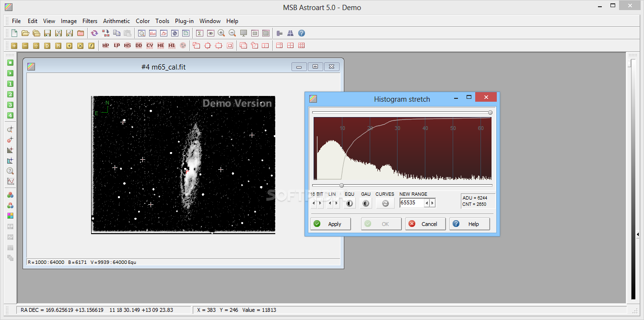This screenshot has width=644, height=320.
Task: Click the purple circular arrows refresh icon
Action: (x=94, y=33)
